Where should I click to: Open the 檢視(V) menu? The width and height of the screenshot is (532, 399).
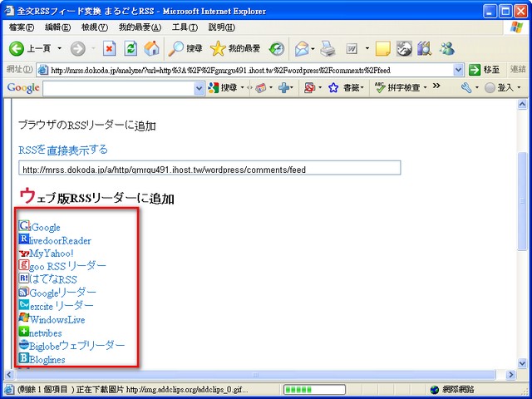[x=95, y=27]
